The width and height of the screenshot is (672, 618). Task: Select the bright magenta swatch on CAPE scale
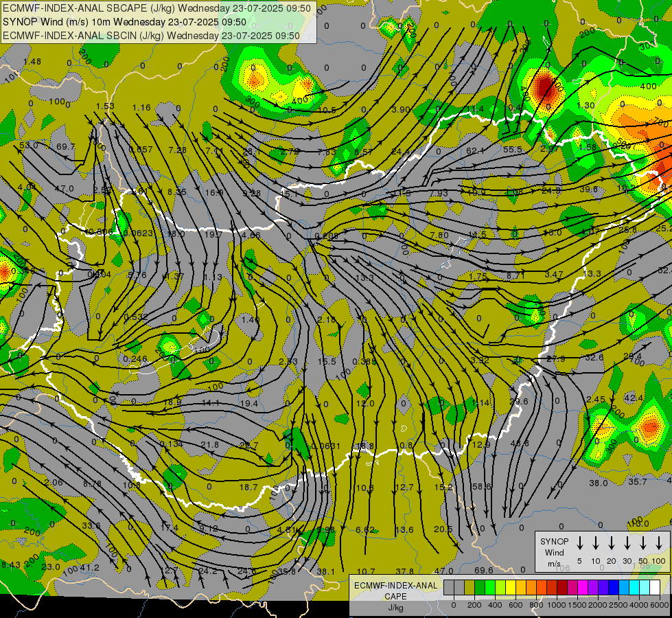click(x=583, y=588)
